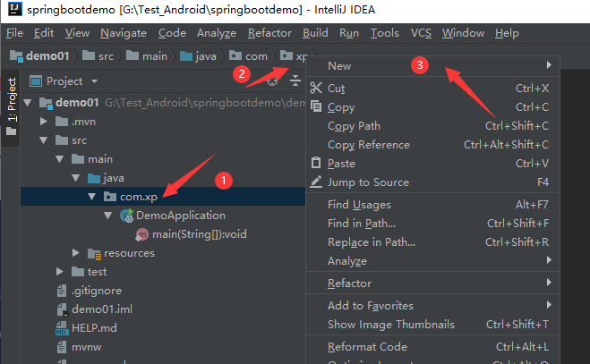Open the Edit menu

(x=44, y=33)
